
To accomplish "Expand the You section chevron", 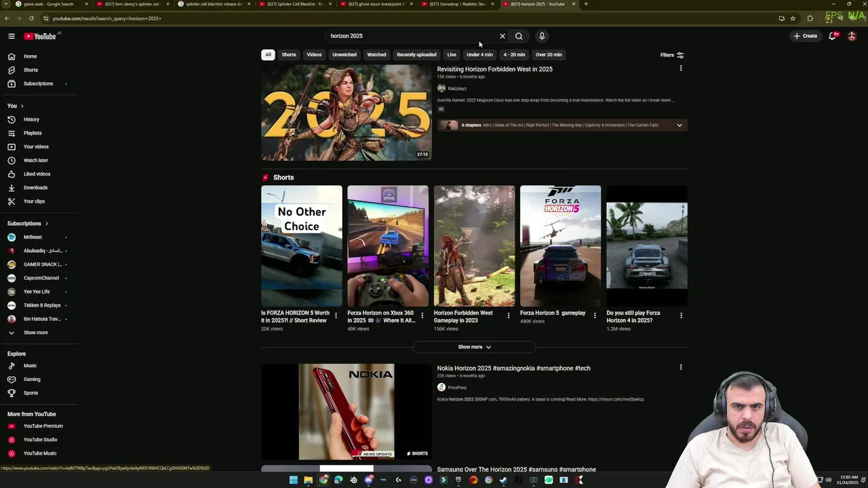I will pos(22,106).
